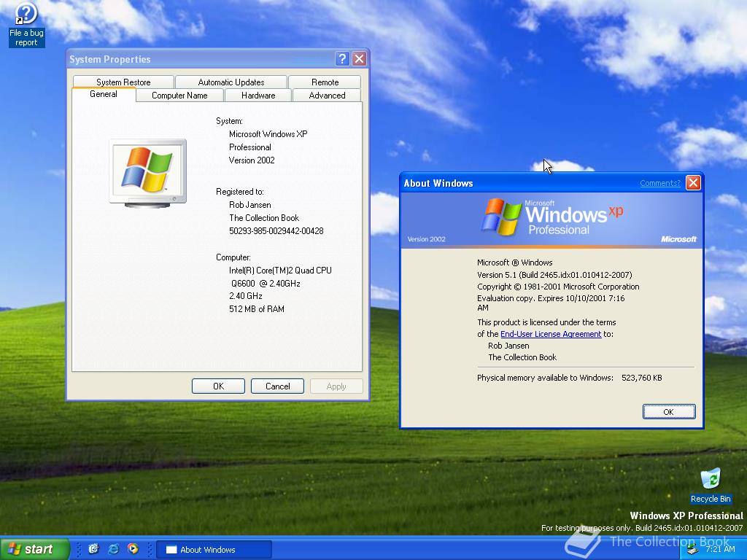Click the Windows XP monitor logo image
The width and height of the screenshot is (747, 560).
point(147,174)
